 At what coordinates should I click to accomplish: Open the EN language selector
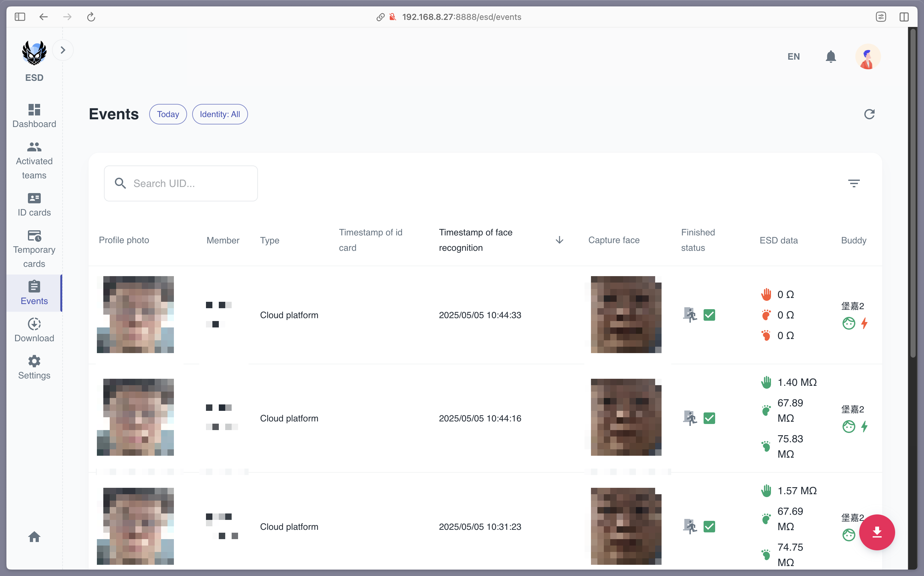793,56
